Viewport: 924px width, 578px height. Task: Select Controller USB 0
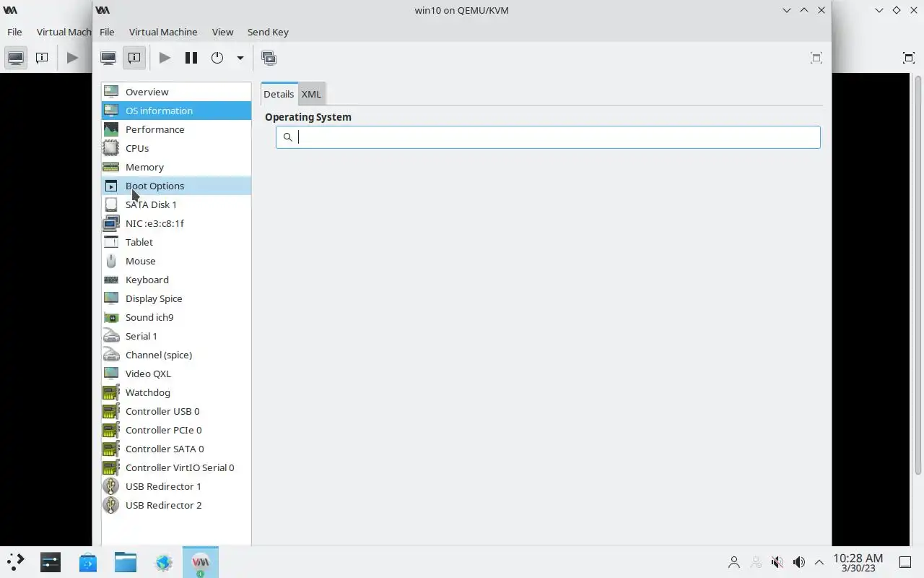click(176, 411)
